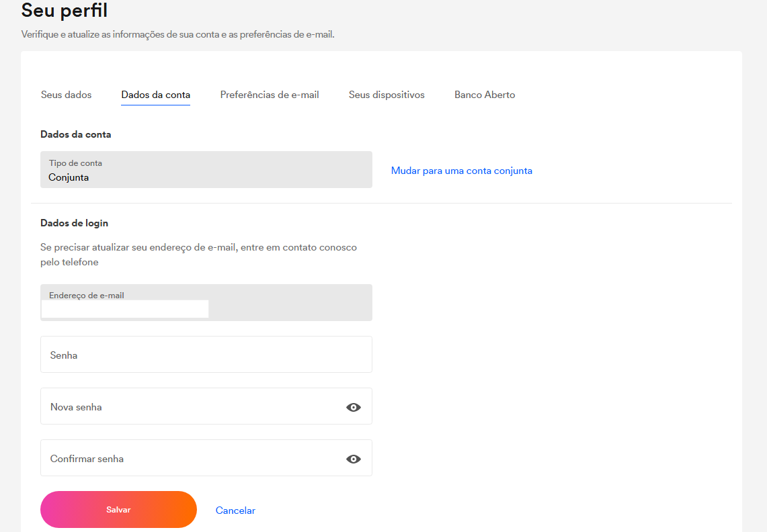Click the Mudar para uma conta conjunta link
Viewport: 767px width, 532px height.
click(x=461, y=171)
